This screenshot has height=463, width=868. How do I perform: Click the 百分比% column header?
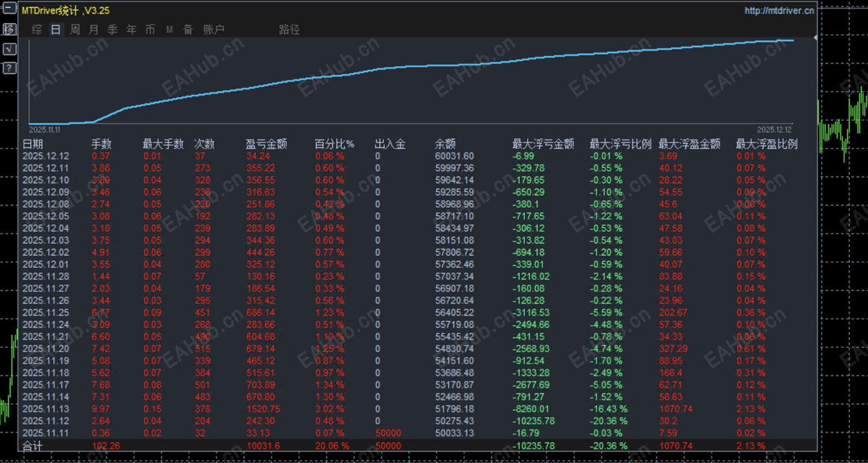(x=334, y=144)
